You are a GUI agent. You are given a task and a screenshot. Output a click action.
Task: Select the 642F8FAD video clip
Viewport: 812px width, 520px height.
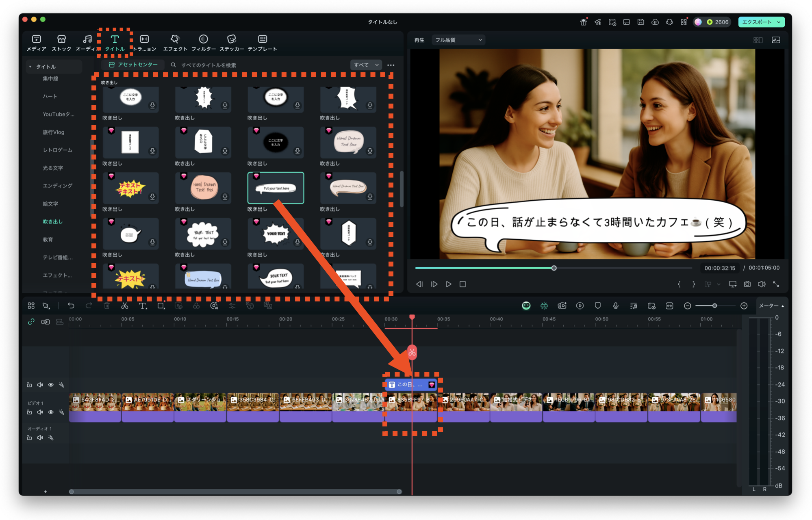95,407
